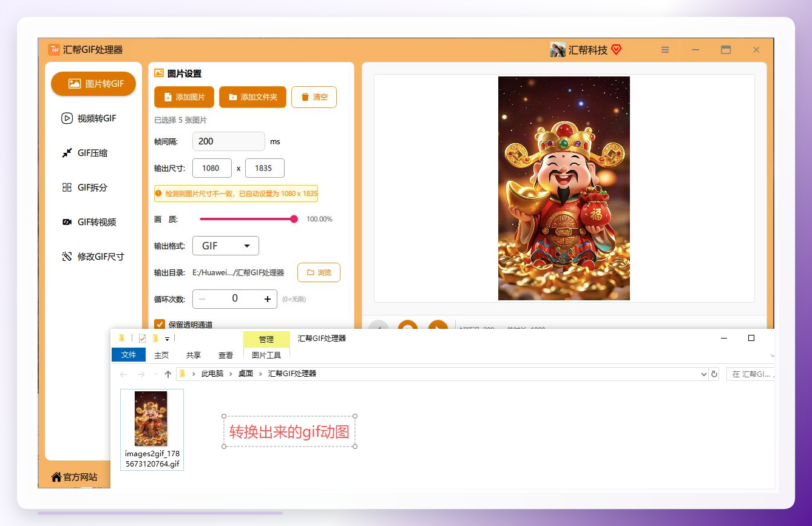Screen dimensions: 812x526
Task: Open recent locations dropdown in Explorer
Action: (155, 374)
